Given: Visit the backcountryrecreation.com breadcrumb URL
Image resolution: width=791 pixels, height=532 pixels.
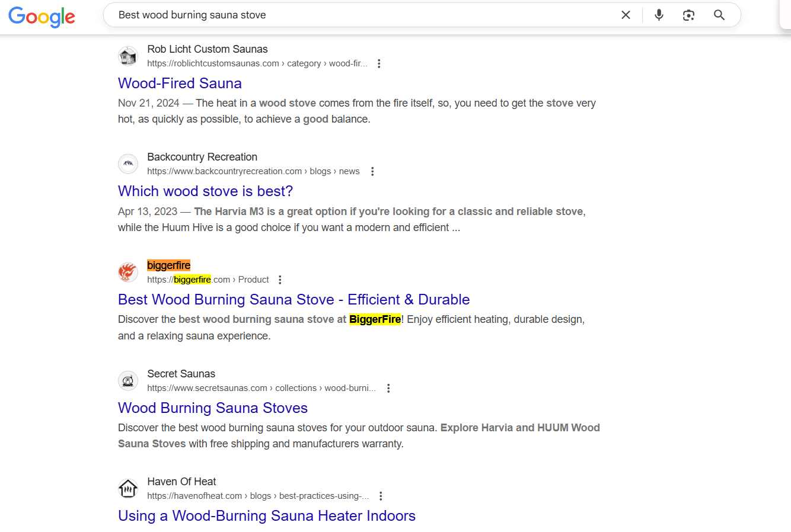Looking at the screenshot, I should pos(224,171).
